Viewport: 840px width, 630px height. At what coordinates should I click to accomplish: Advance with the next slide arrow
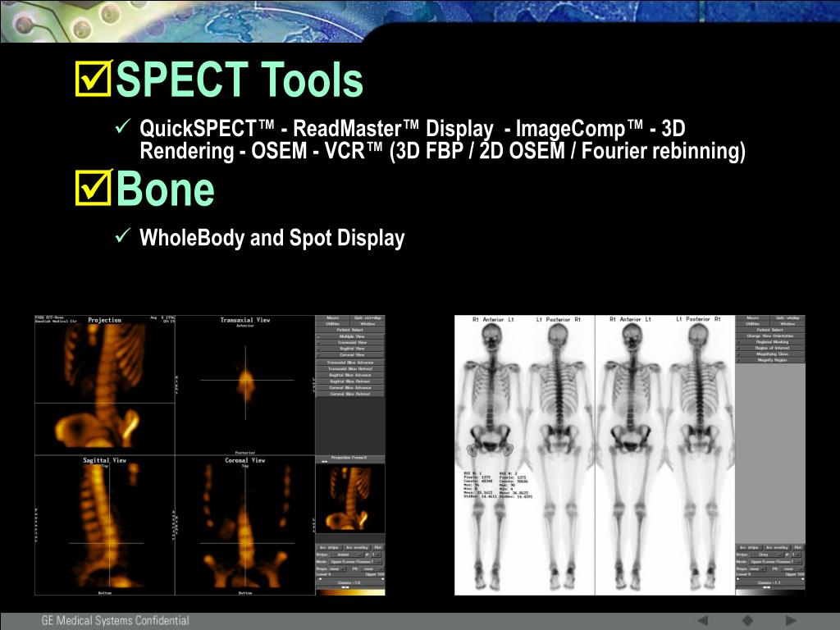coord(791,620)
